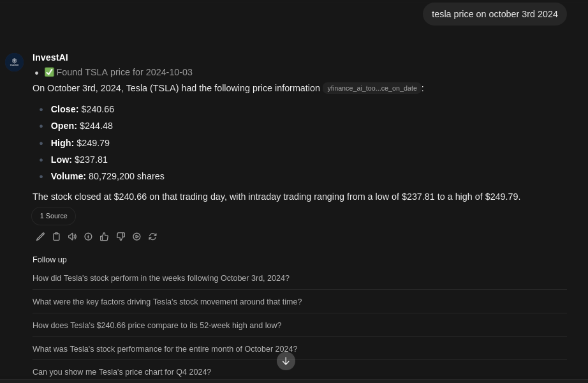Viewport: 588px width, 383px height.
Task: Open follow-up requesting Tesla's Q4 2024 price chart
Action: [122, 372]
